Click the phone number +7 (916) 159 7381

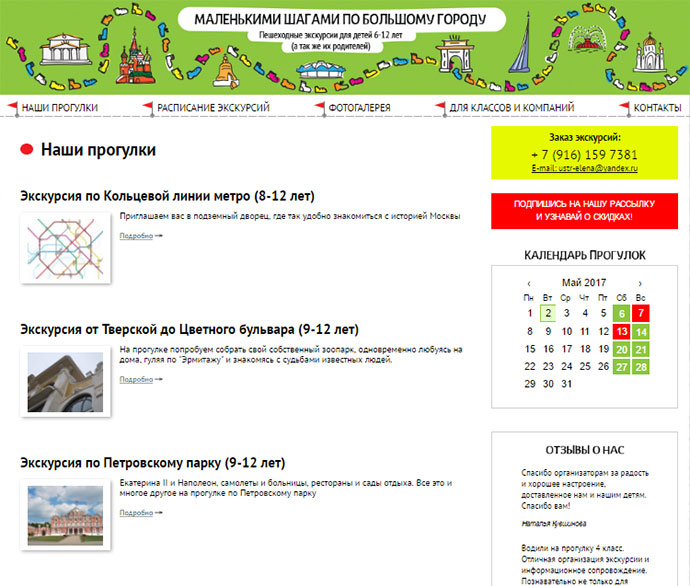pos(584,154)
